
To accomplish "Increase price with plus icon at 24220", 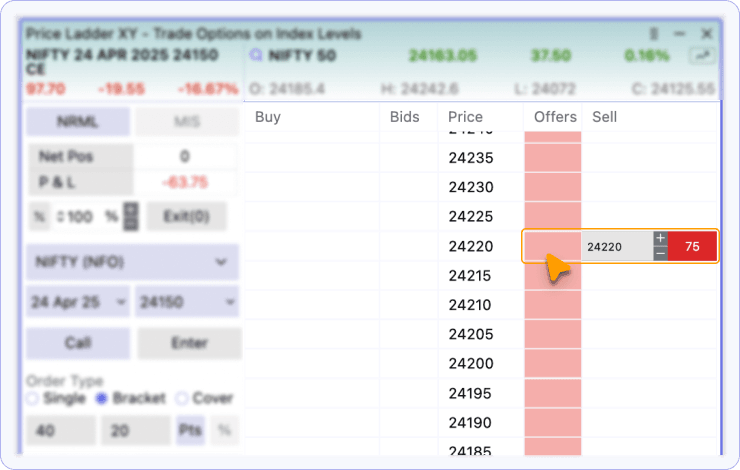I will [660, 239].
